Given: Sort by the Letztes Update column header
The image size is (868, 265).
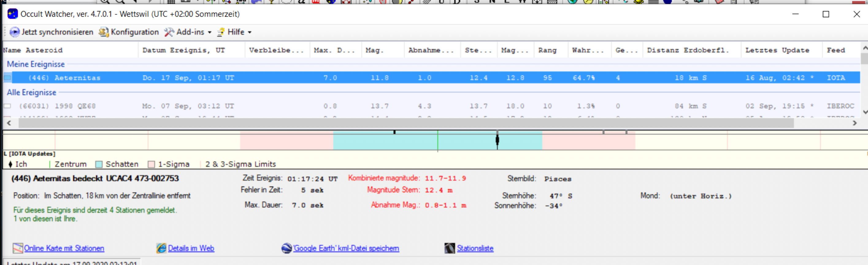Looking at the screenshot, I should (x=777, y=50).
